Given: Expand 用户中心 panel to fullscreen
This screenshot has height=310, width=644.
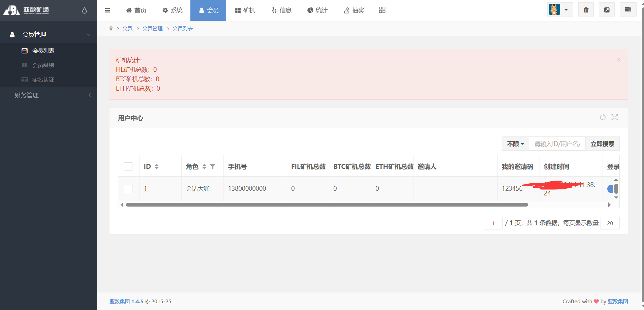Looking at the screenshot, I should [x=615, y=117].
